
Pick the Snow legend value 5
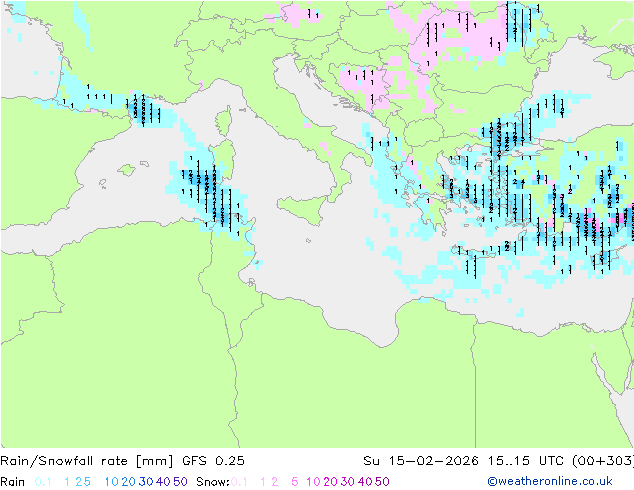[x=295, y=482]
